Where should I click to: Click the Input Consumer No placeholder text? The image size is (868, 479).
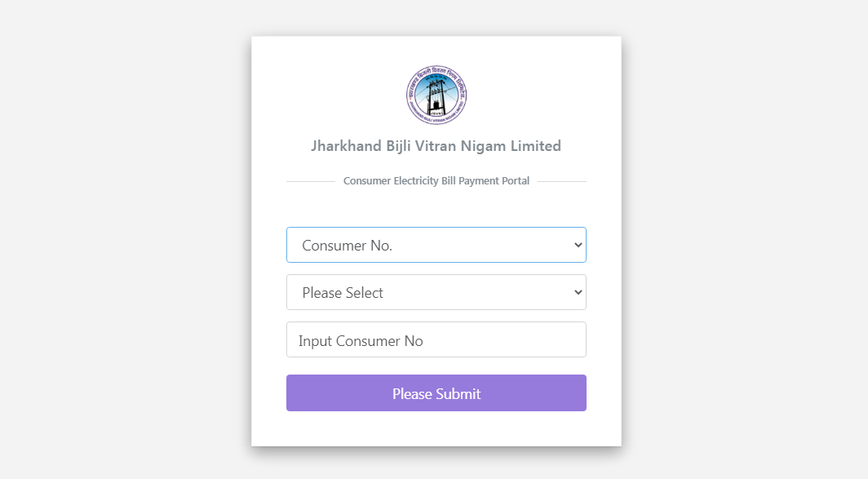tap(361, 341)
